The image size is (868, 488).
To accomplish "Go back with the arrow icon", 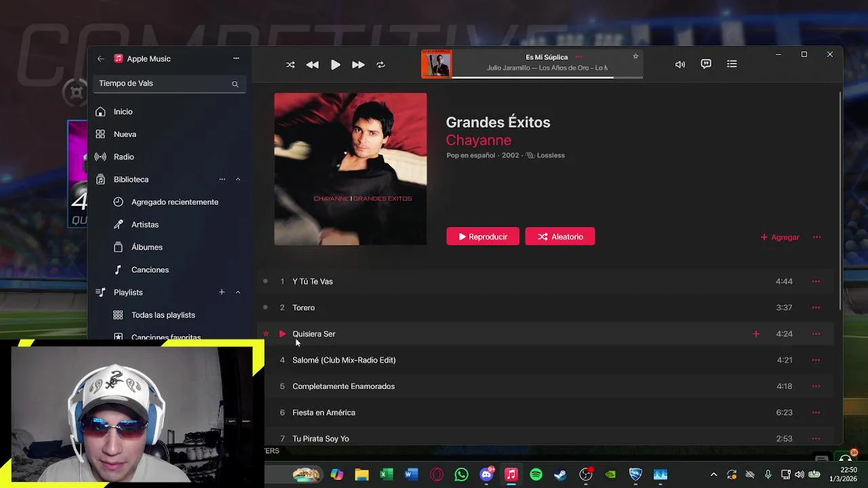I will (x=100, y=59).
